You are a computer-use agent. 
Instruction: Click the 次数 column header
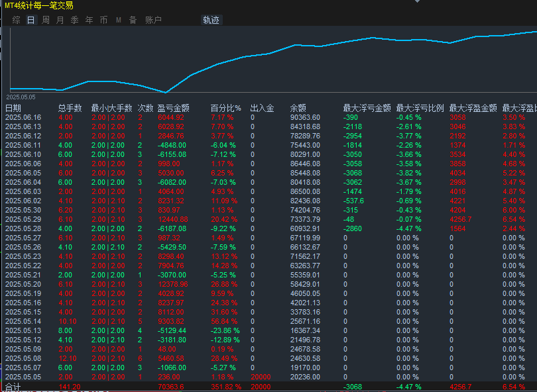pyautogui.click(x=145, y=109)
